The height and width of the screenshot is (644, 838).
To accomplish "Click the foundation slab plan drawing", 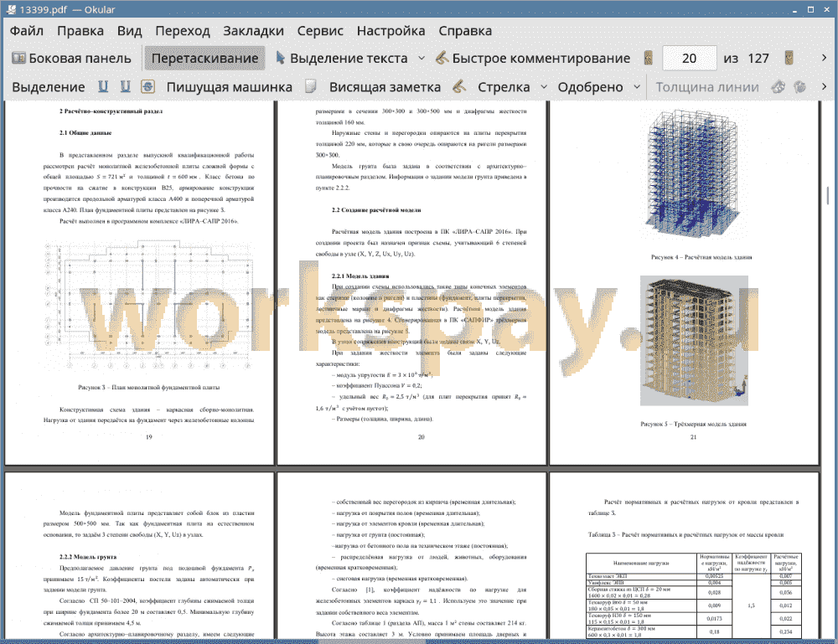I will click(x=148, y=306).
